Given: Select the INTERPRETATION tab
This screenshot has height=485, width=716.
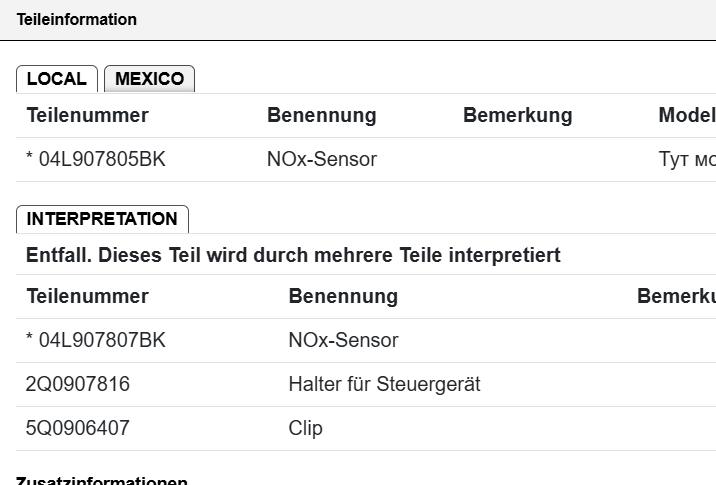Looking at the screenshot, I should pyautogui.click(x=102, y=219).
